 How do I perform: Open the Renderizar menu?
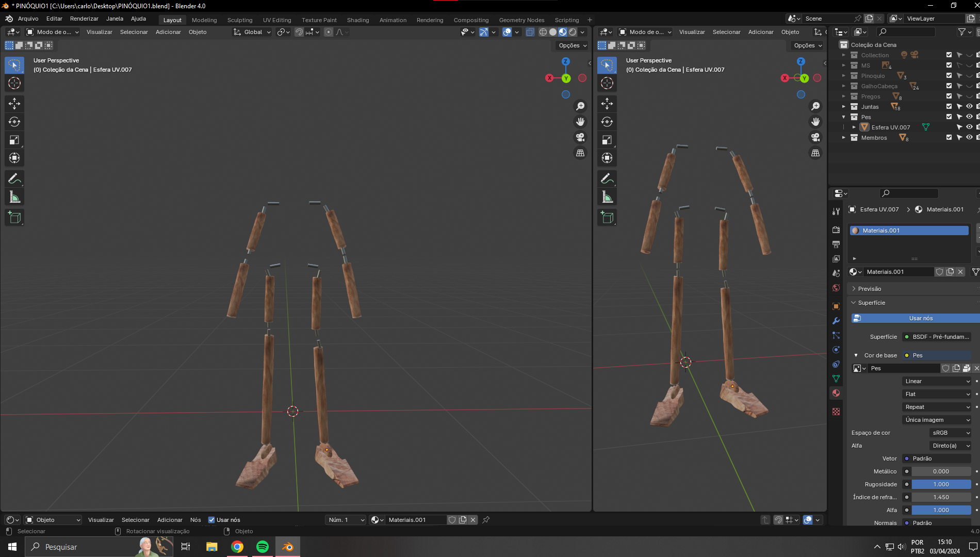tap(84, 19)
